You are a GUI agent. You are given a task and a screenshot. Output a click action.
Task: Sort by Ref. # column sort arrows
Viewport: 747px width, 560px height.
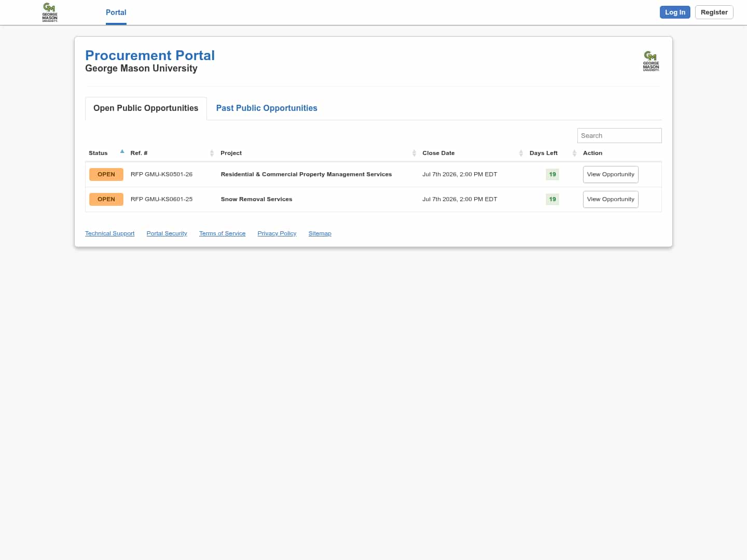click(212, 153)
